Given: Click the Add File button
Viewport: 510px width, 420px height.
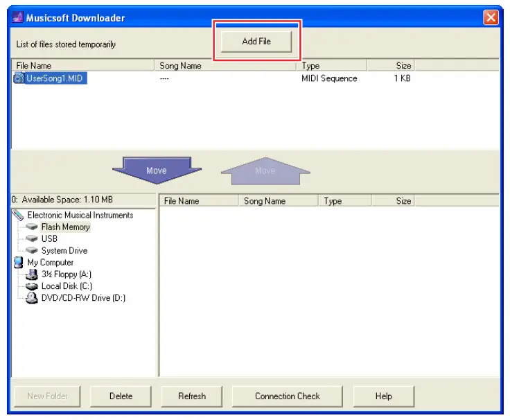Looking at the screenshot, I should click(x=256, y=42).
